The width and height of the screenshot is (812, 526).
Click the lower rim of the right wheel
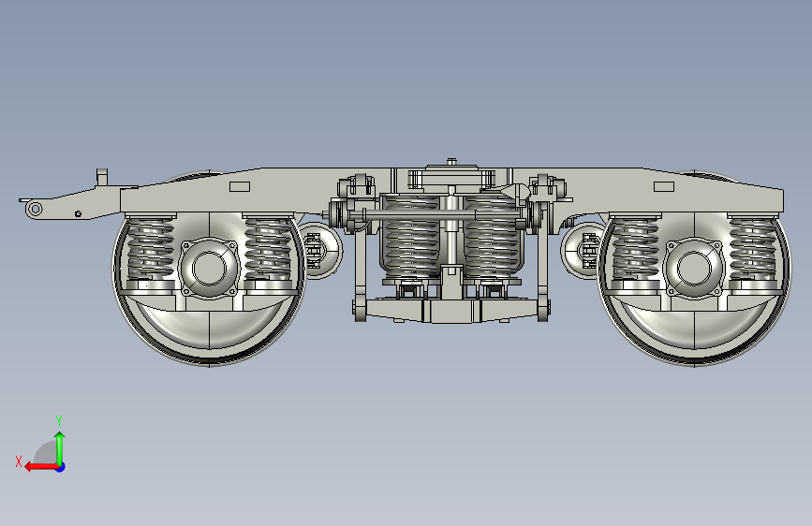coord(694,358)
